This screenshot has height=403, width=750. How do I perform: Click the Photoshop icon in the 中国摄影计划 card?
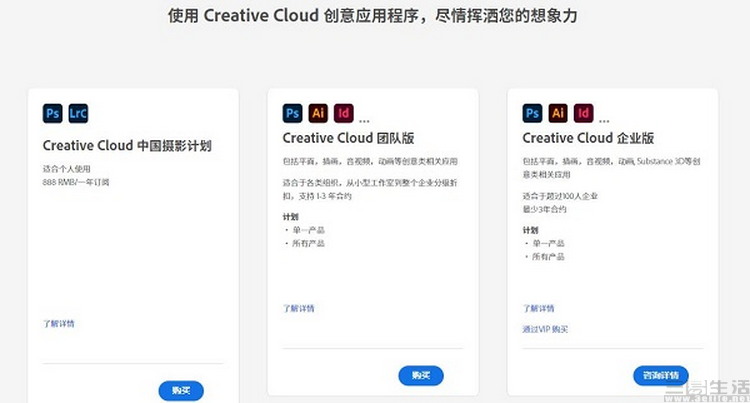click(53, 113)
